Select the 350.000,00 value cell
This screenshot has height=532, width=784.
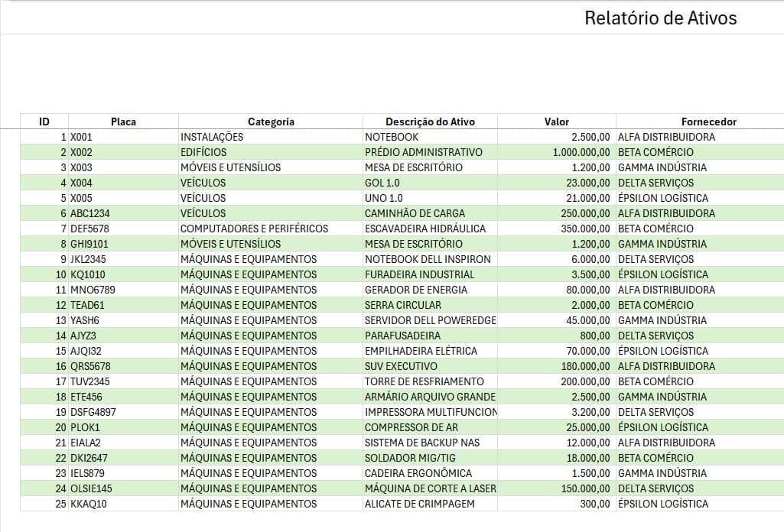557,229
